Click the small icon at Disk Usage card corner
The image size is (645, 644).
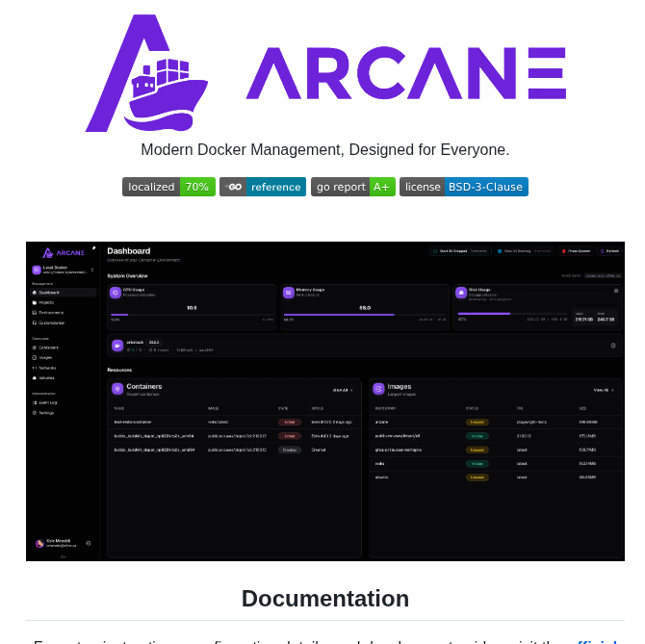point(616,291)
